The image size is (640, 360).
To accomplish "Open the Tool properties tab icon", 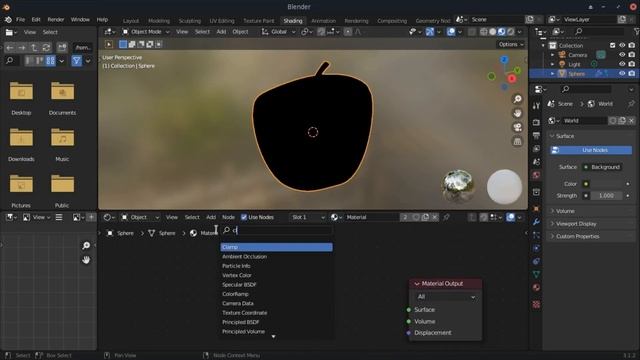I will 536,106.
